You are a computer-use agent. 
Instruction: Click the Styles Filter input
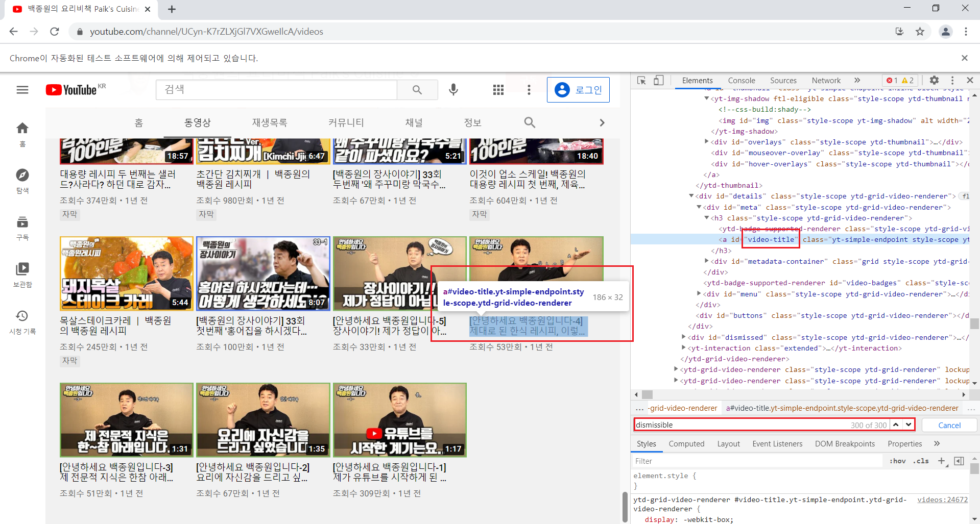click(758, 461)
